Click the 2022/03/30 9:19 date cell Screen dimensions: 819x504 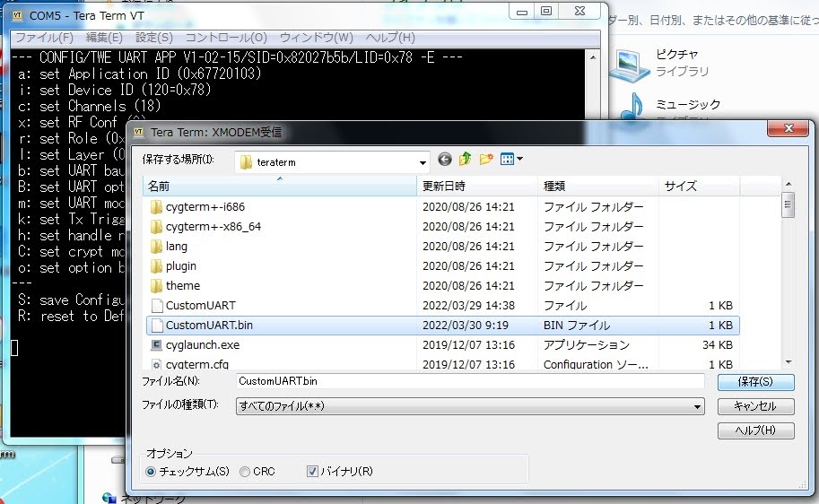(x=466, y=326)
